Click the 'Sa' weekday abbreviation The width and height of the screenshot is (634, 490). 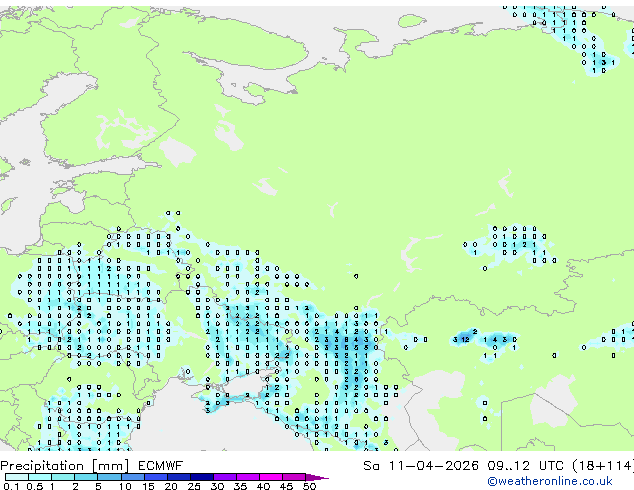371,466
